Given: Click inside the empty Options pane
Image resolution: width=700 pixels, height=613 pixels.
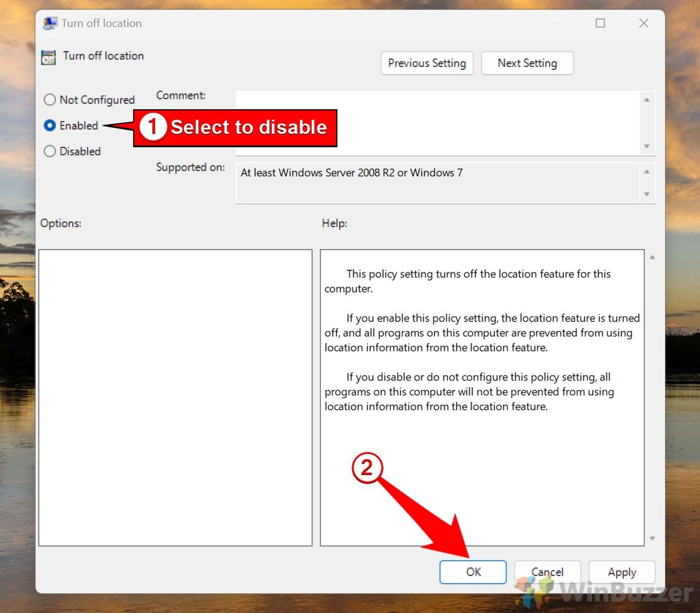Looking at the screenshot, I should [175, 397].
